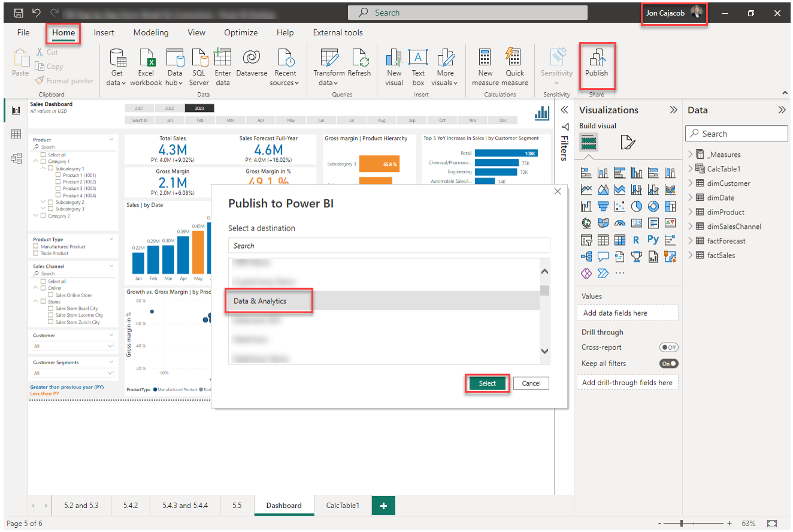The image size is (793, 532).
Task: Switch to the CalcTable1 page tab
Action: tap(343, 506)
